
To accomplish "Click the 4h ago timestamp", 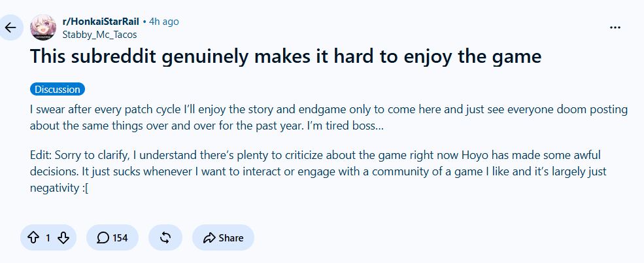I will (164, 22).
